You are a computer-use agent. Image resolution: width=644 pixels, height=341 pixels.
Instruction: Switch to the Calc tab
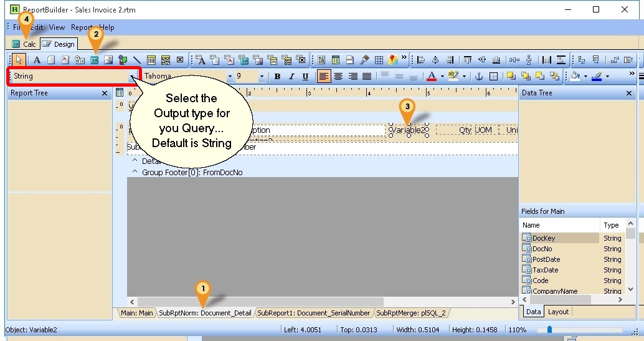click(25, 44)
